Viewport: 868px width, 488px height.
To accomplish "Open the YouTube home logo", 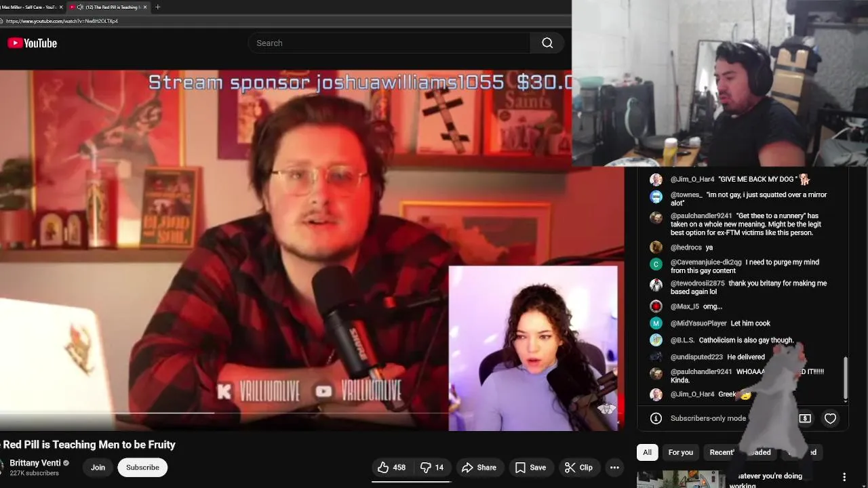I will 32,43.
